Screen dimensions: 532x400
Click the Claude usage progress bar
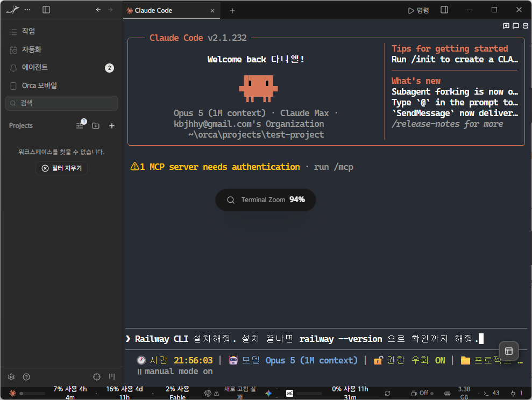click(x=32, y=394)
